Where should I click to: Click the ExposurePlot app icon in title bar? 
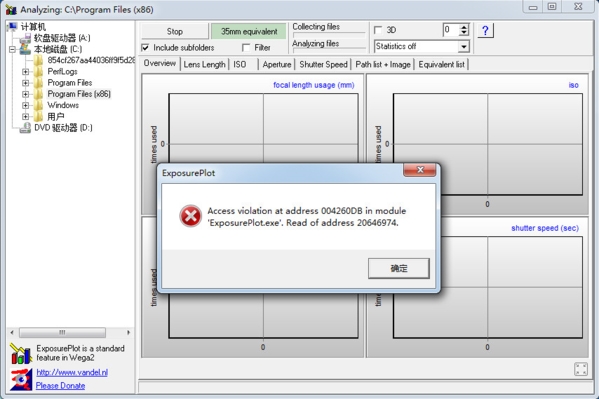click(x=11, y=9)
